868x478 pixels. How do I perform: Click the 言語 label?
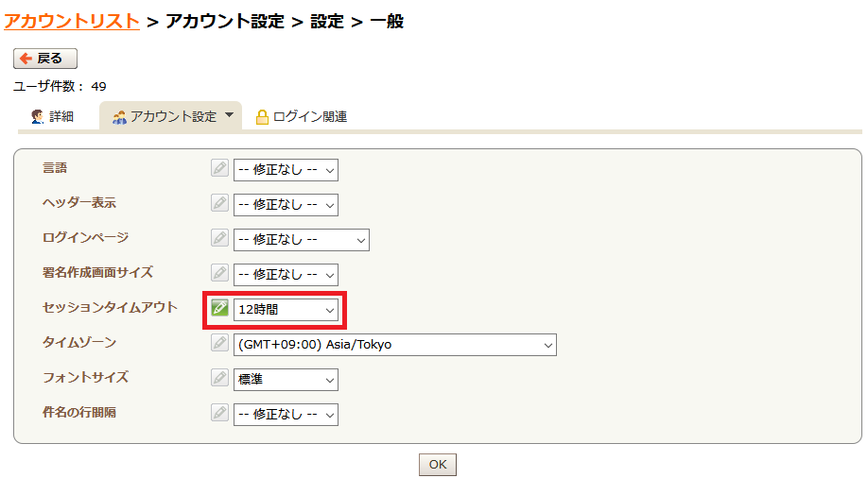coord(55,167)
